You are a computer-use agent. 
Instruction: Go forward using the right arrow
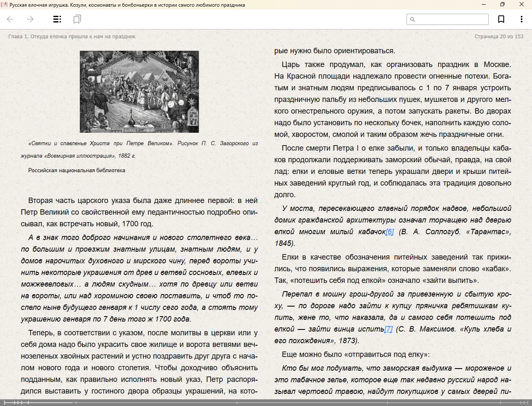pyautogui.click(x=30, y=19)
